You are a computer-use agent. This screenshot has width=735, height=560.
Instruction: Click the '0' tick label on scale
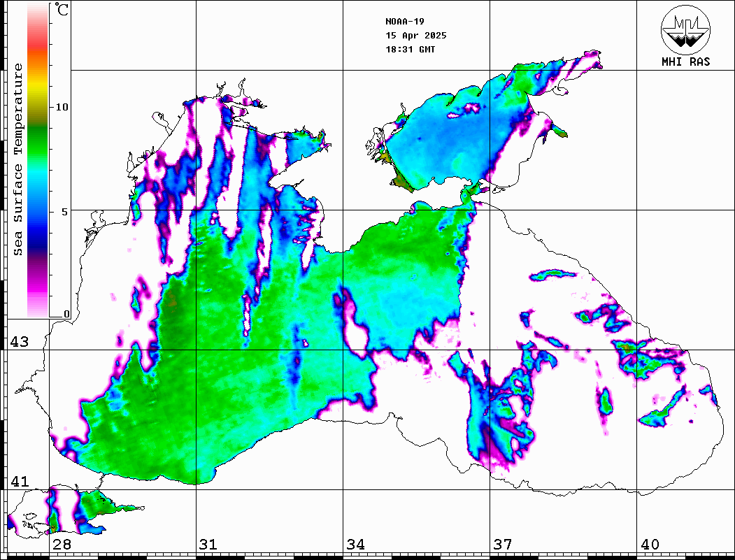click(x=66, y=314)
